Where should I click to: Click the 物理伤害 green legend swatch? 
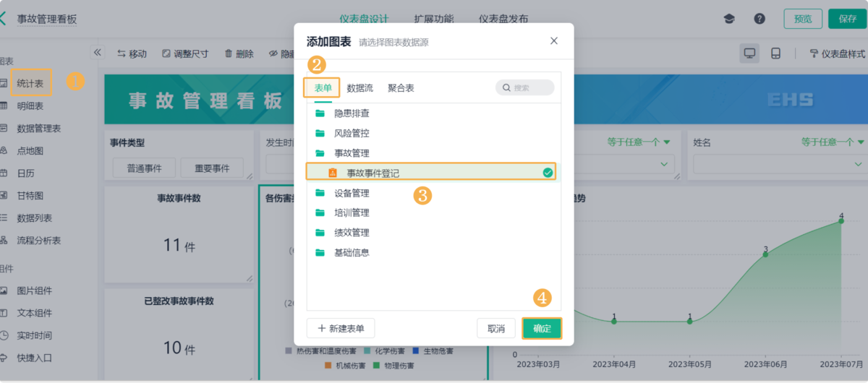point(376,366)
